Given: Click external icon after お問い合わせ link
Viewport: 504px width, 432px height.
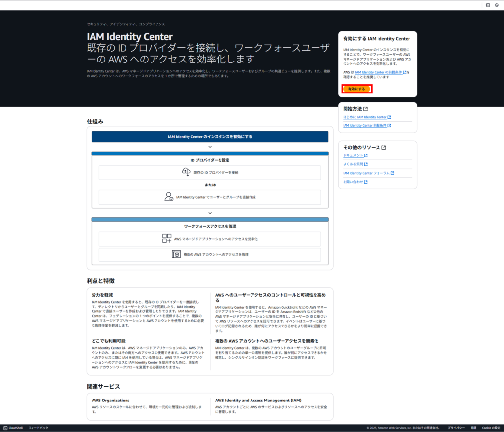Looking at the screenshot, I should tap(366, 182).
